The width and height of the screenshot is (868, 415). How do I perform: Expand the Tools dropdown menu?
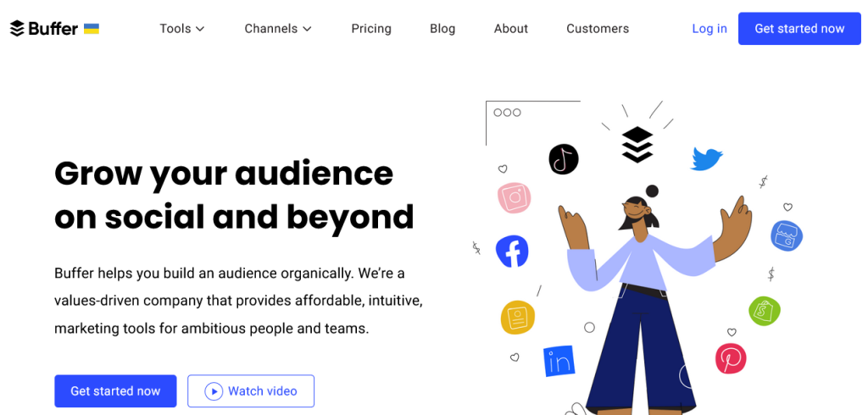tap(182, 28)
